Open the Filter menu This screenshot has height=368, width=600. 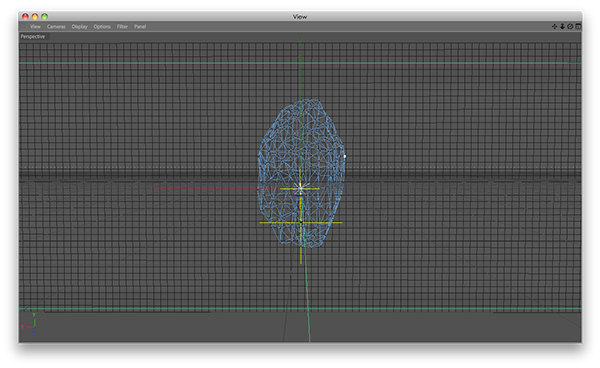(x=122, y=26)
